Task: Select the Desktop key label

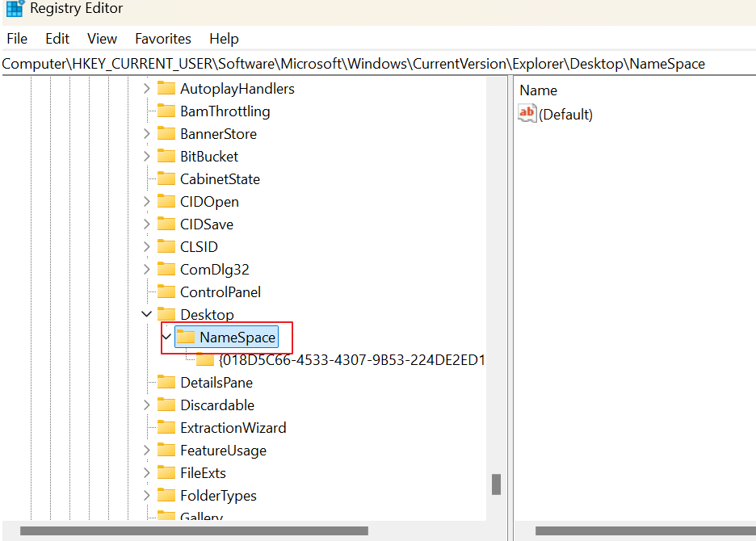Action: tap(208, 315)
